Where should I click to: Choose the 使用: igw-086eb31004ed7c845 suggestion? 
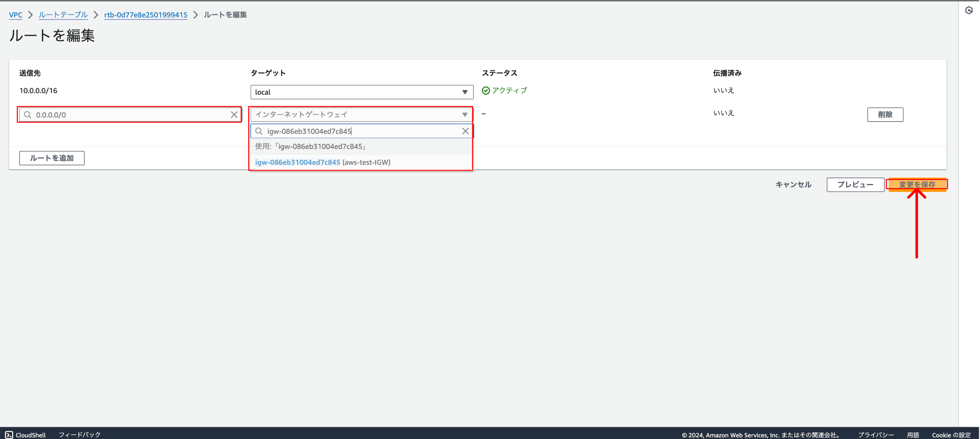(310, 147)
